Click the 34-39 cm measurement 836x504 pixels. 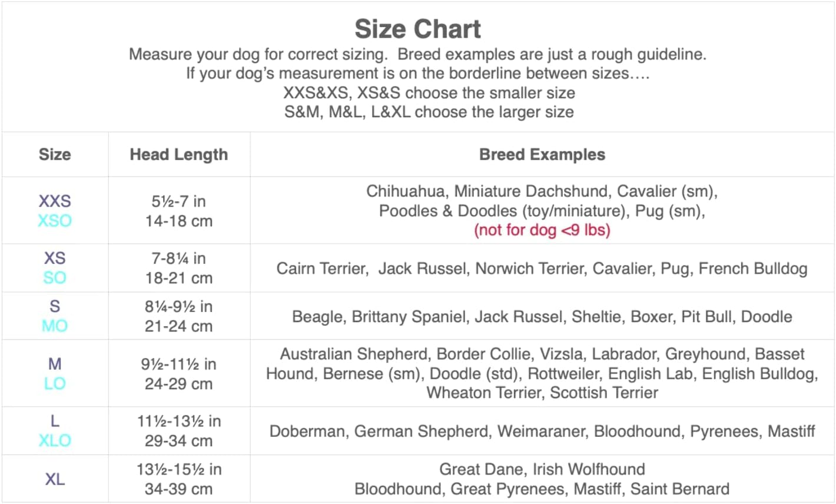(x=178, y=489)
